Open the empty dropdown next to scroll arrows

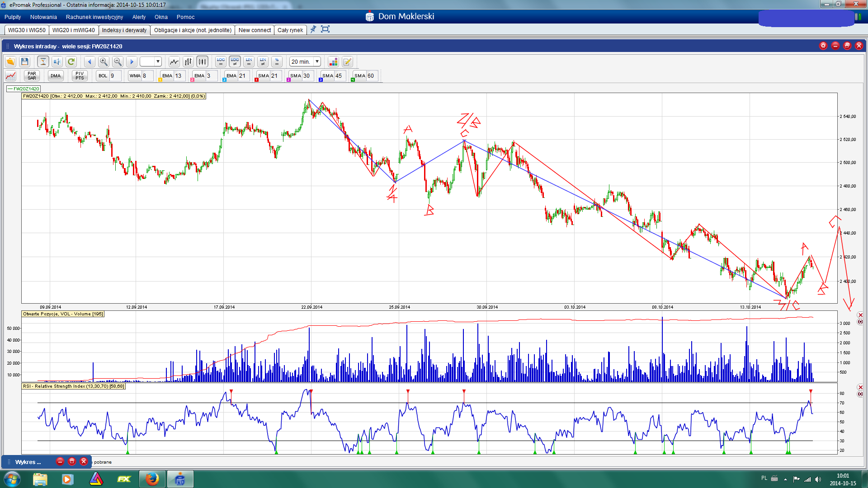click(158, 62)
